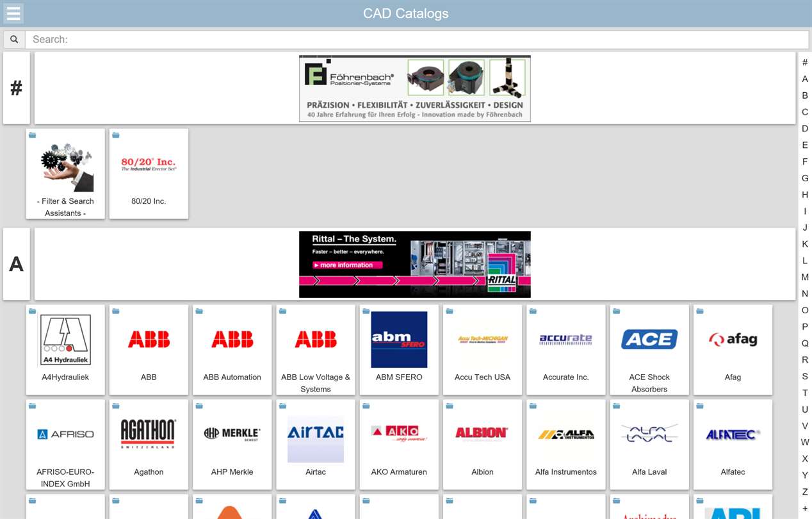Viewport: 812px width, 519px height.
Task: Open the Alfatec catalog logo
Action: (733, 434)
